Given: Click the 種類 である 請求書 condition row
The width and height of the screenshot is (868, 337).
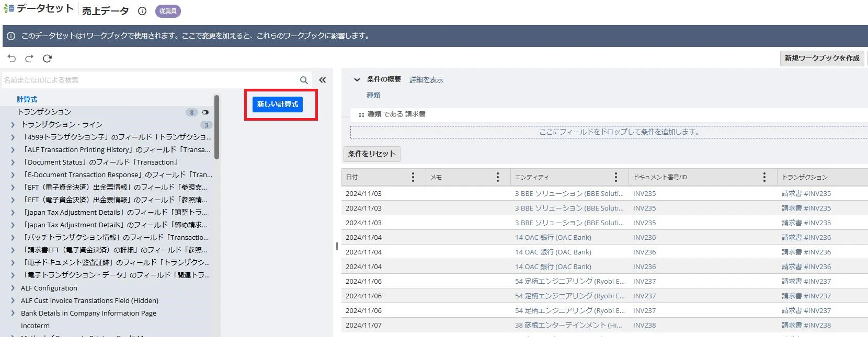Looking at the screenshot, I should (609, 114).
